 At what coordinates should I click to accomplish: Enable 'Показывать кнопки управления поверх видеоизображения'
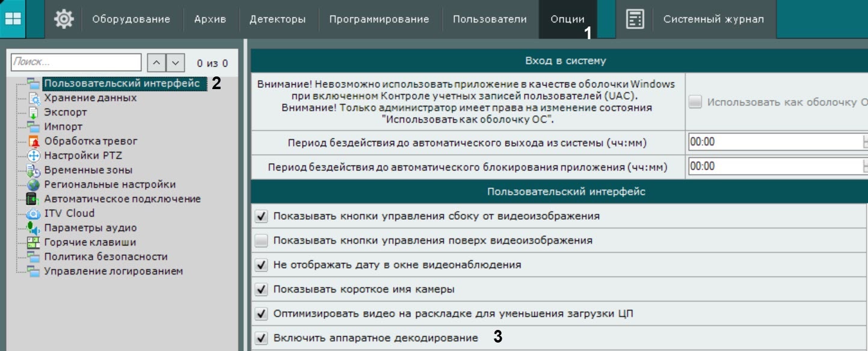[x=261, y=241]
